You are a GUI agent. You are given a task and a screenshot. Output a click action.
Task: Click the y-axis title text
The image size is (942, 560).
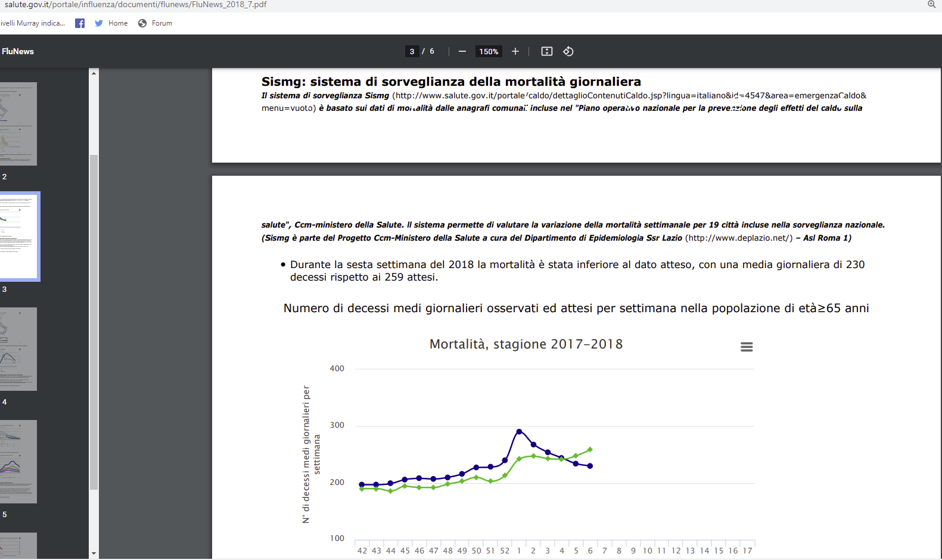pos(311,455)
